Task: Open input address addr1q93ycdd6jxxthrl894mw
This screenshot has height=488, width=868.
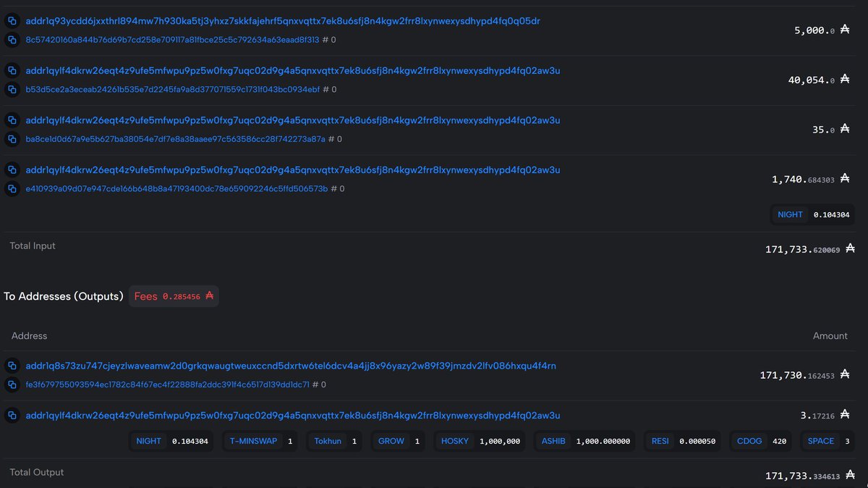Action: [x=283, y=21]
